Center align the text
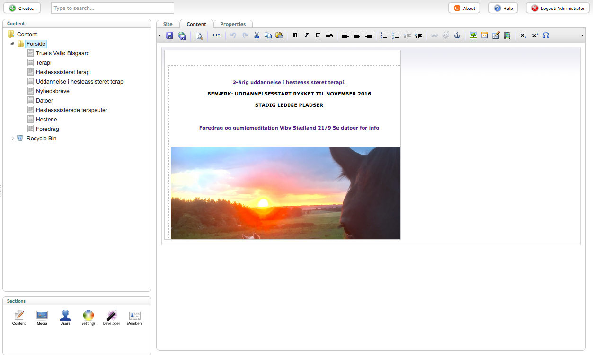 tap(357, 35)
